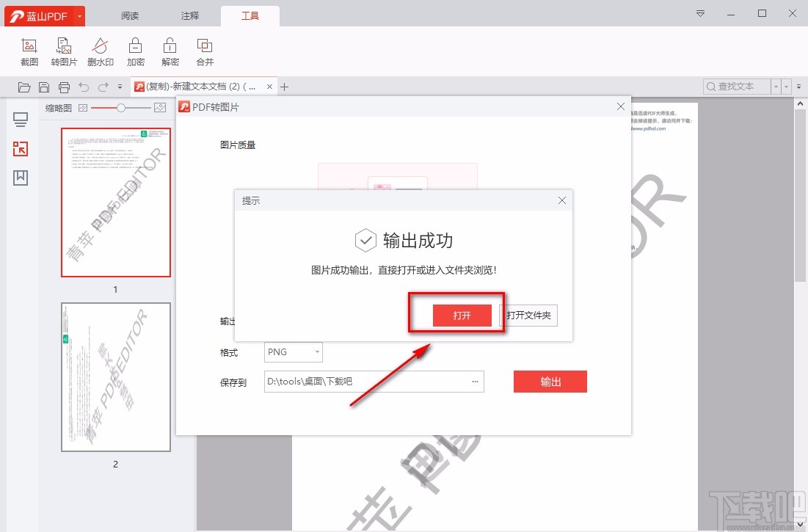Image resolution: width=808 pixels, height=532 pixels.
Task: Click the 打开 button in the success dialog
Action: [462, 316]
